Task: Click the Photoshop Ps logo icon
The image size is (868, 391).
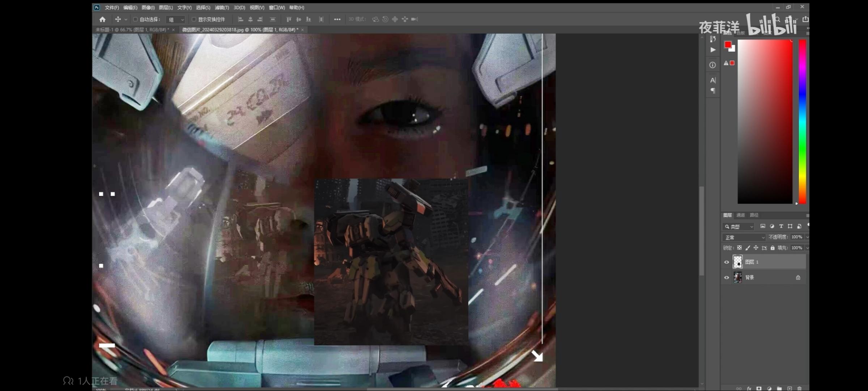Action: coord(97,7)
